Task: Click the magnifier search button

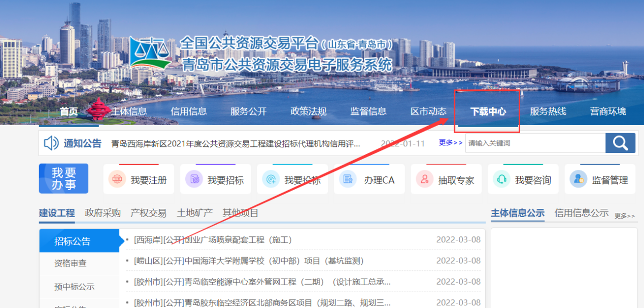Action: pyautogui.click(x=620, y=143)
